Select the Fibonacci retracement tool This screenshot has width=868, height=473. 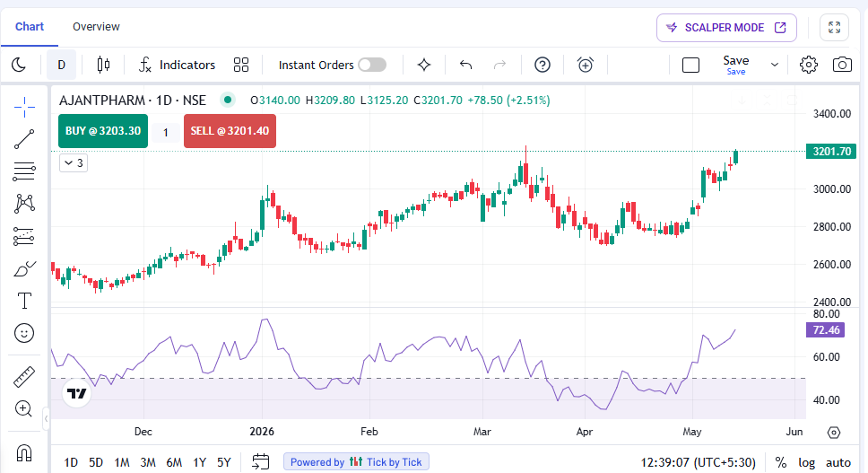[x=24, y=171]
